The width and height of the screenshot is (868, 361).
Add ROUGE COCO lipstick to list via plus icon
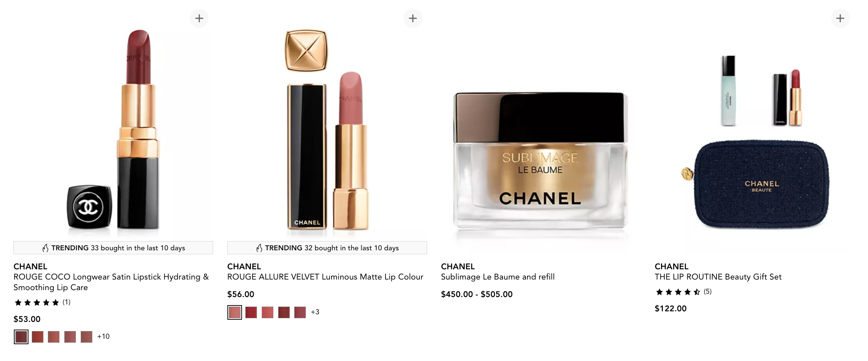coord(199,18)
